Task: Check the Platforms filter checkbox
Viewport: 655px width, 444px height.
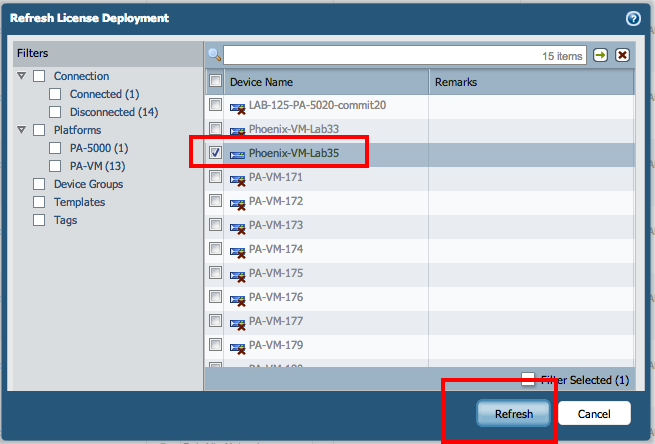Action: pos(39,130)
